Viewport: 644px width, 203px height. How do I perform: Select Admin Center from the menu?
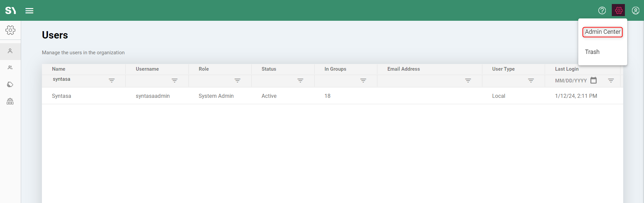point(602,32)
